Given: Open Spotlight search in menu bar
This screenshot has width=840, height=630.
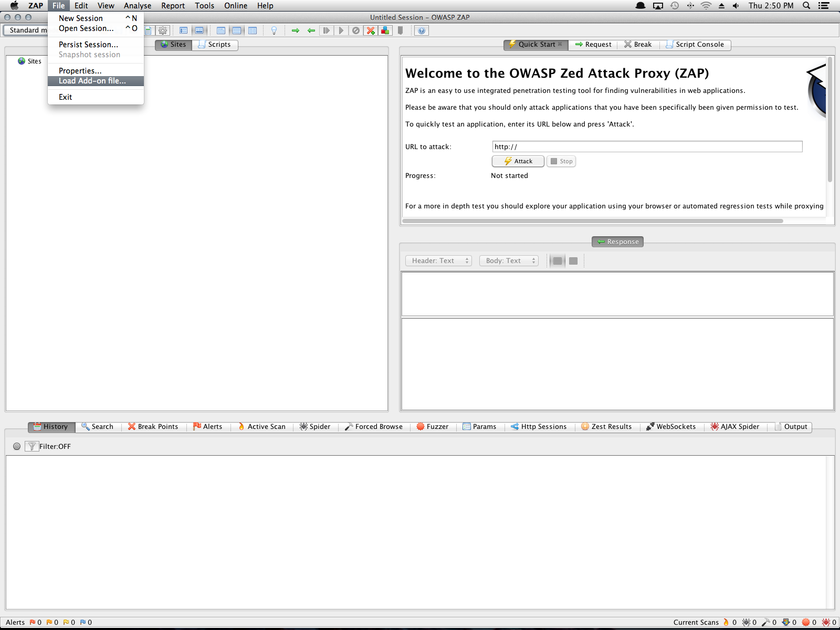Looking at the screenshot, I should [806, 6].
